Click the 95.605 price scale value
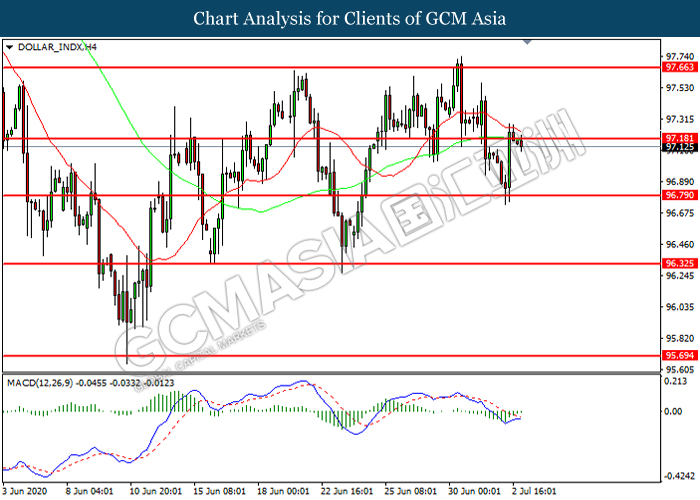The width and height of the screenshot is (700, 500). pyautogui.click(x=680, y=370)
